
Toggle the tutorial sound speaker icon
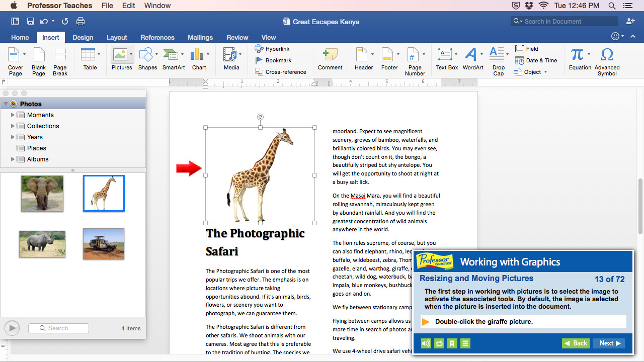426,343
